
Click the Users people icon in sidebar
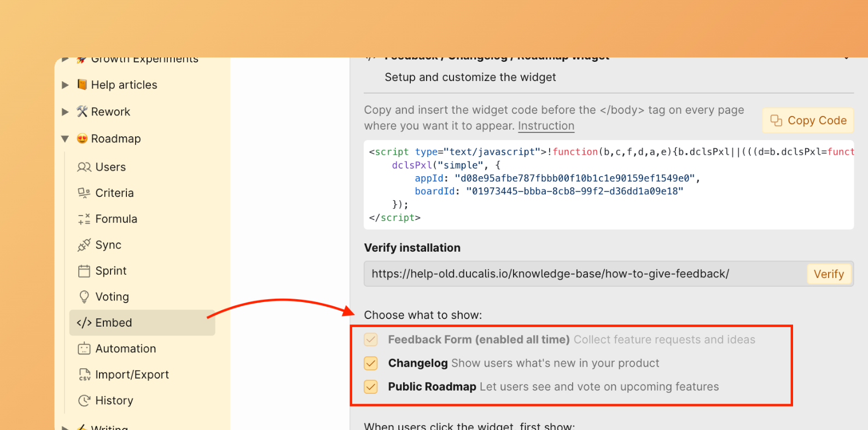(84, 167)
